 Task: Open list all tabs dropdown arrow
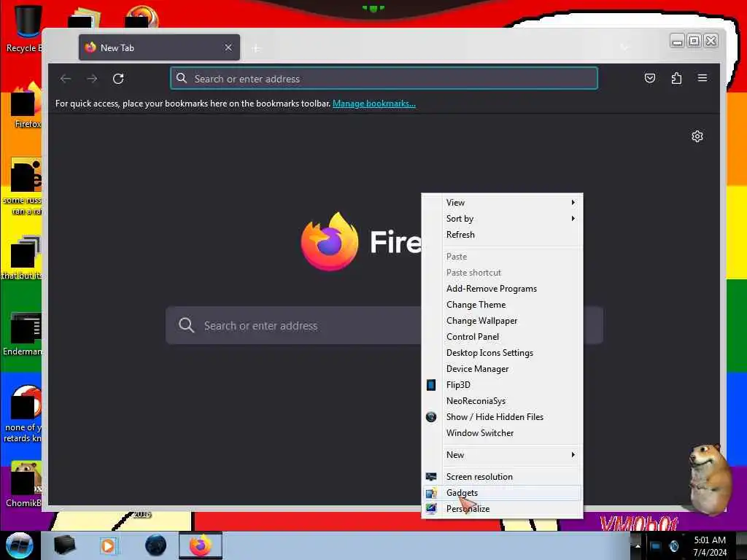coord(624,47)
